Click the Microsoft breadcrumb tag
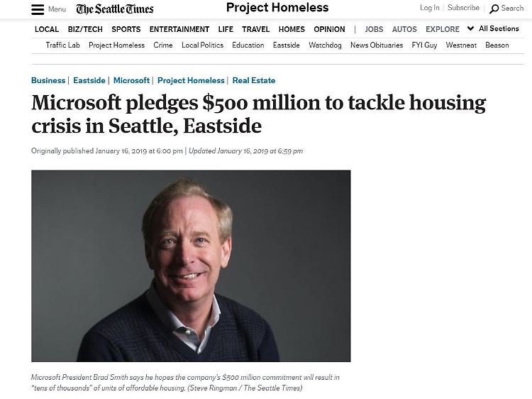 pos(131,81)
